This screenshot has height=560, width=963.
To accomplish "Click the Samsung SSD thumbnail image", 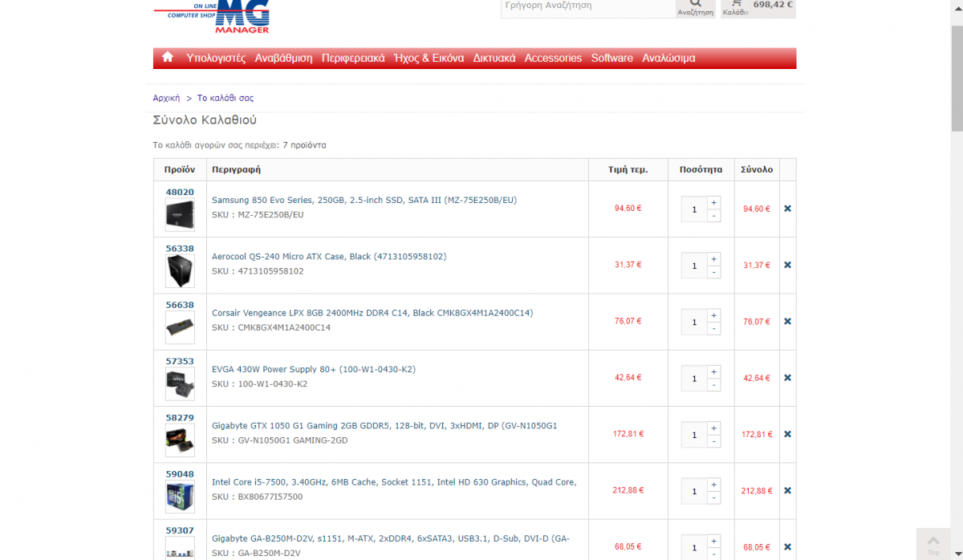I will [x=180, y=215].
